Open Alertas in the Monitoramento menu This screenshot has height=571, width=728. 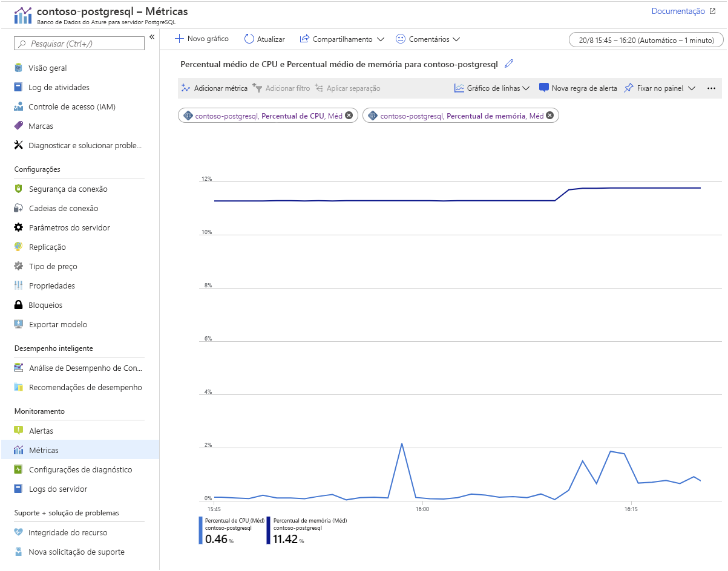pyautogui.click(x=41, y=431)
